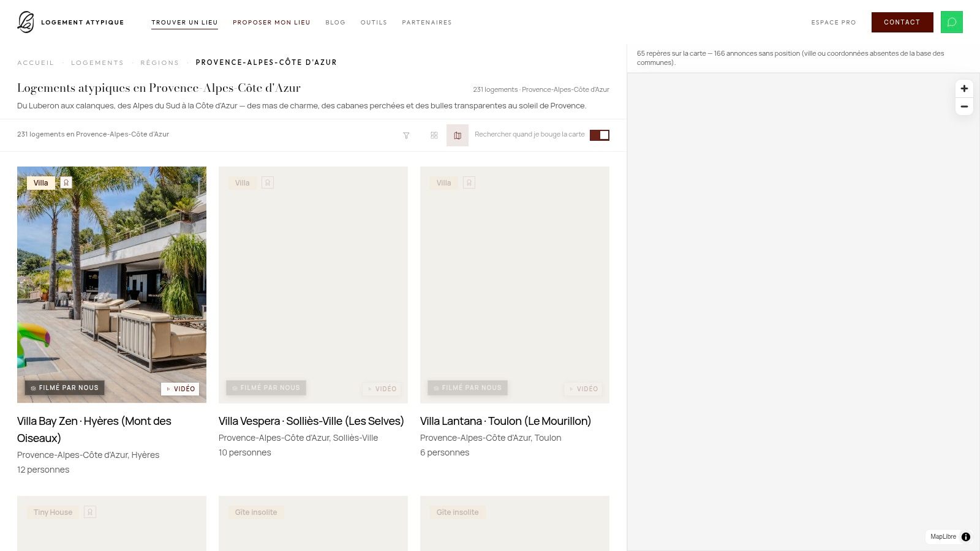Bookmark the Villa Lantana listing
Screen dimensions: 980x551
point(469,182)
